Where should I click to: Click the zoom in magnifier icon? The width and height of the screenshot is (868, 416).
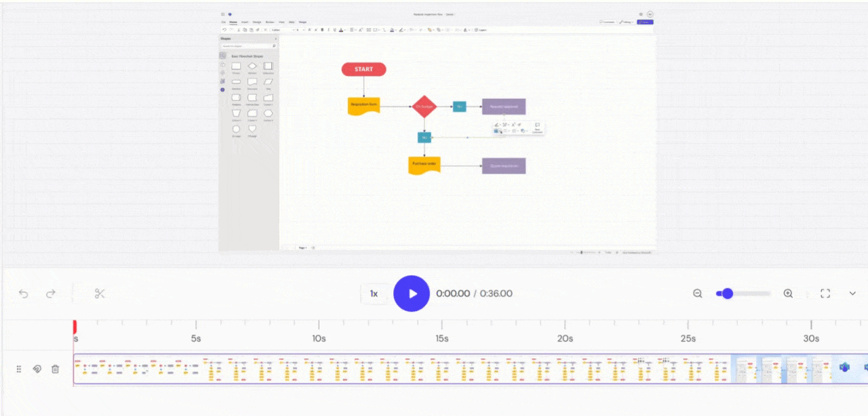(788, 293)
